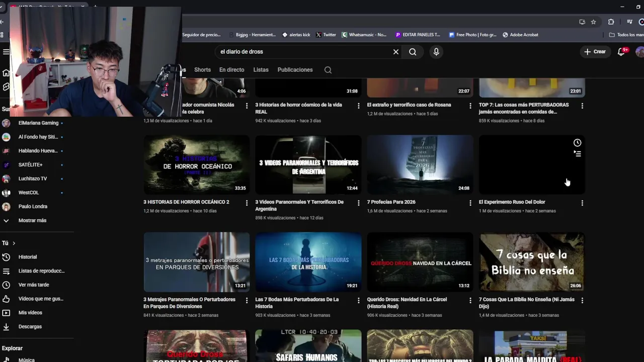Open title link 3 Metrajes Paranormales O Perturbadores
This screenshot has height=362, width=644.
(189, 303)
